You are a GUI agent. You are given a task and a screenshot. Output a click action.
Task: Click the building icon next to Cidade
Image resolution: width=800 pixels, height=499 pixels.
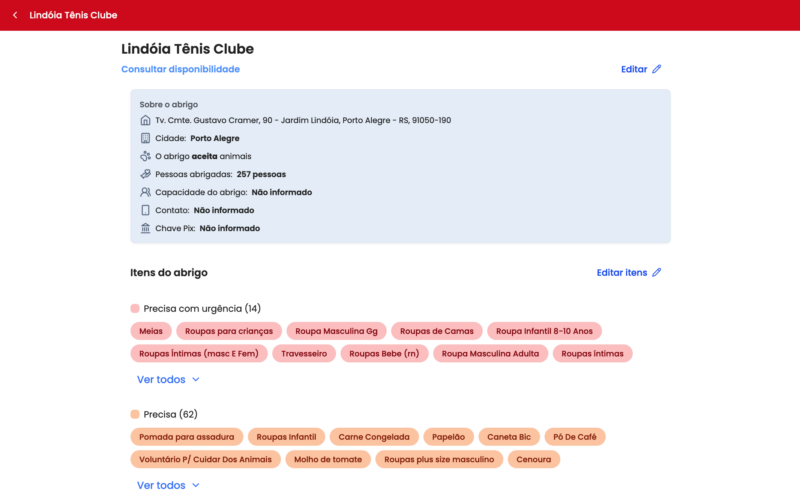145,138
